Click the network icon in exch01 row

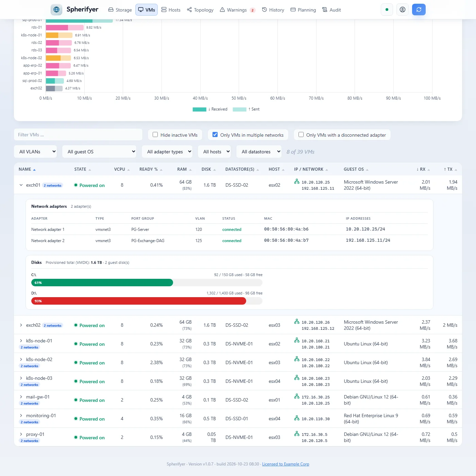pyautogui.click(x=297, y=182)
